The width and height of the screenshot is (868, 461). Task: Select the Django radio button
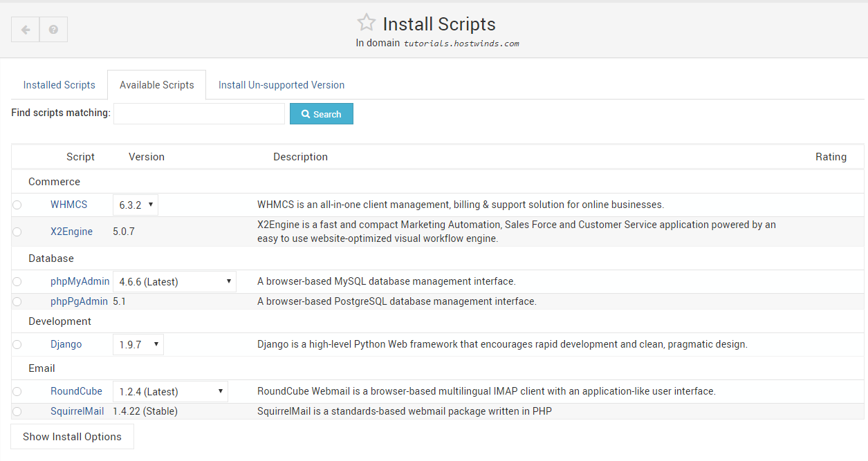point(17,344)
